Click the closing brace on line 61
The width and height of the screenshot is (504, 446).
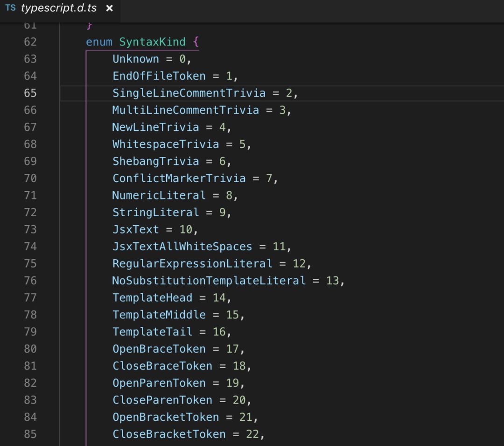click(90, 25)
